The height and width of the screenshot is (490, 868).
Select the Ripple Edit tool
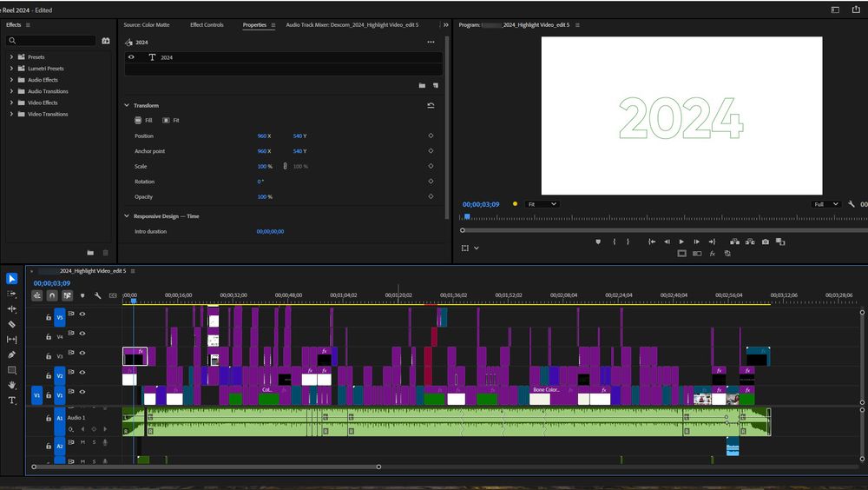pos(12,309)
